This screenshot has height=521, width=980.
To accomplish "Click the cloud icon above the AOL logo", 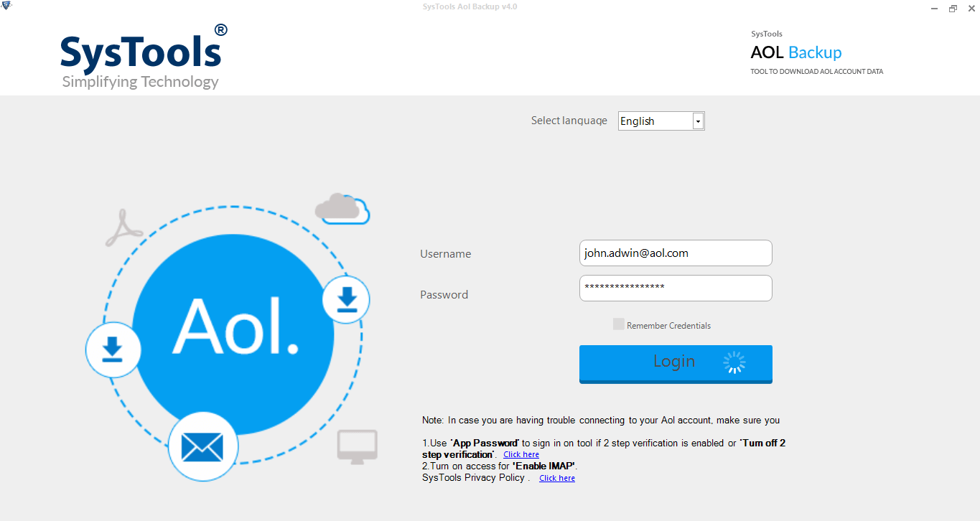I will (x=342, y=208).
